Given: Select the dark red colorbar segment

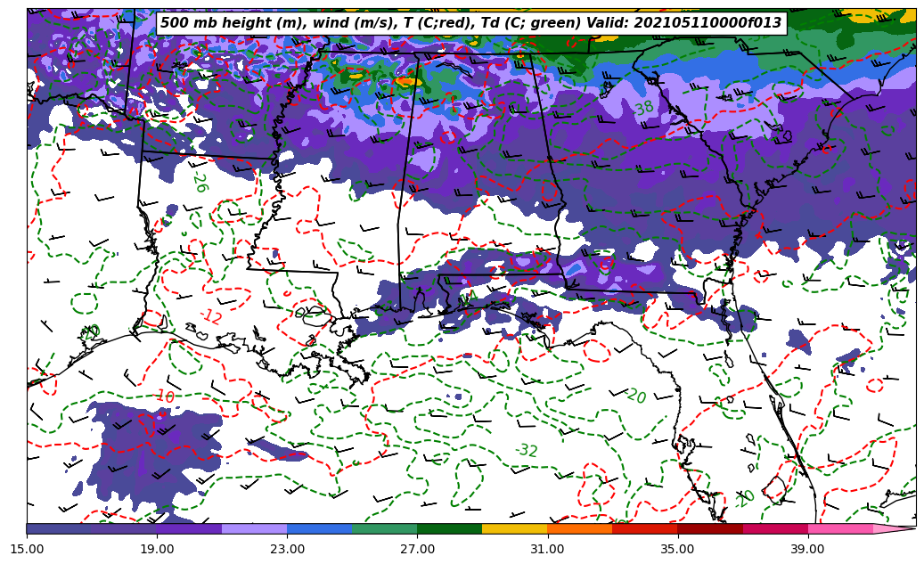Looking at the screenshot, I should [710, 528].
